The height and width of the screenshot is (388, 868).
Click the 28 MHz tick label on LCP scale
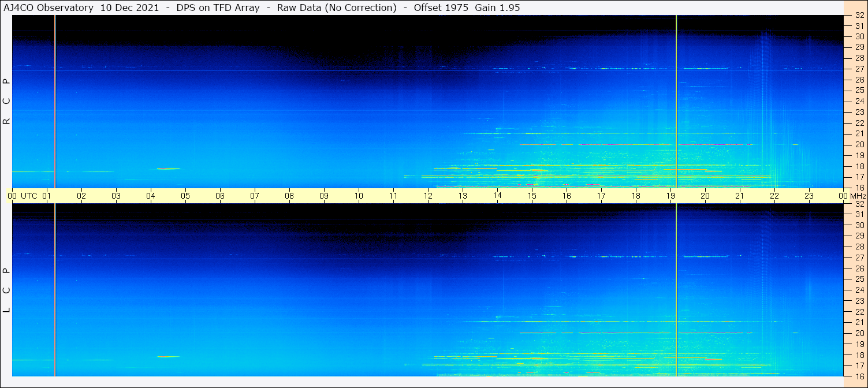coord(859,247)
